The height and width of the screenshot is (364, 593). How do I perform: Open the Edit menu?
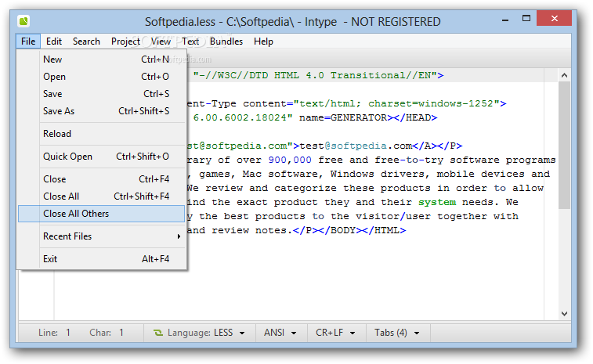(x=54, y=41)
